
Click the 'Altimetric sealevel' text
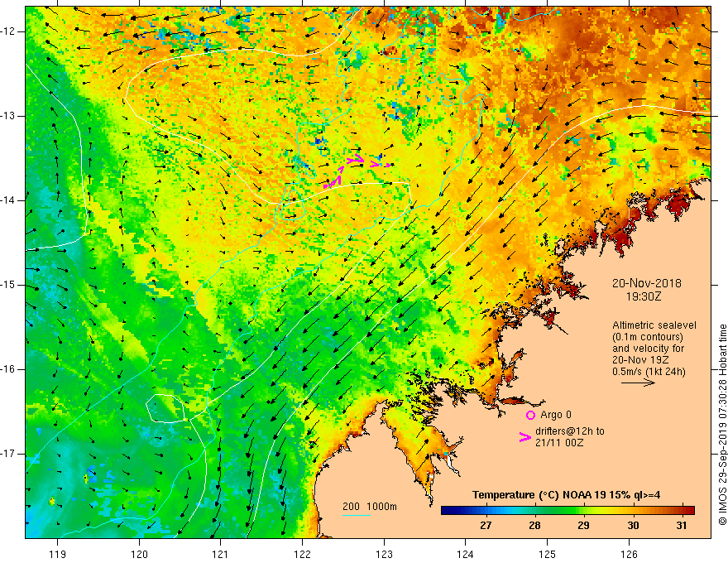(x=654, y=325)
